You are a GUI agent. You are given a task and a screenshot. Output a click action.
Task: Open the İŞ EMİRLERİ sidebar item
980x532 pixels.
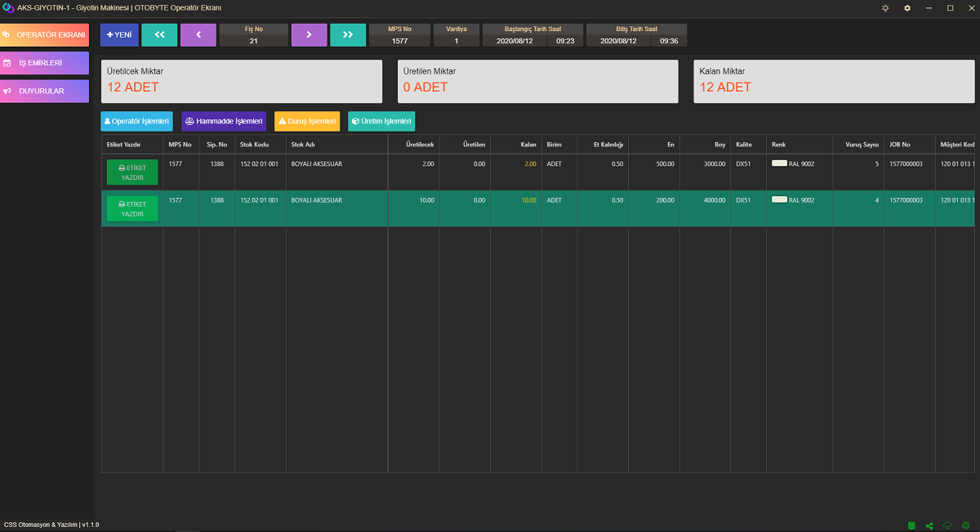point(45,63)
